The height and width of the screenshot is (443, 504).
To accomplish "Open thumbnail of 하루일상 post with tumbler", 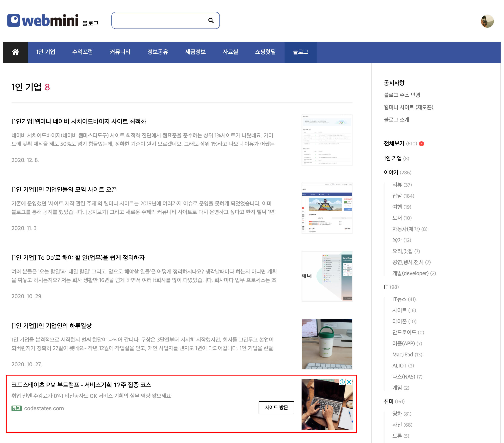I will coord(327,344).
